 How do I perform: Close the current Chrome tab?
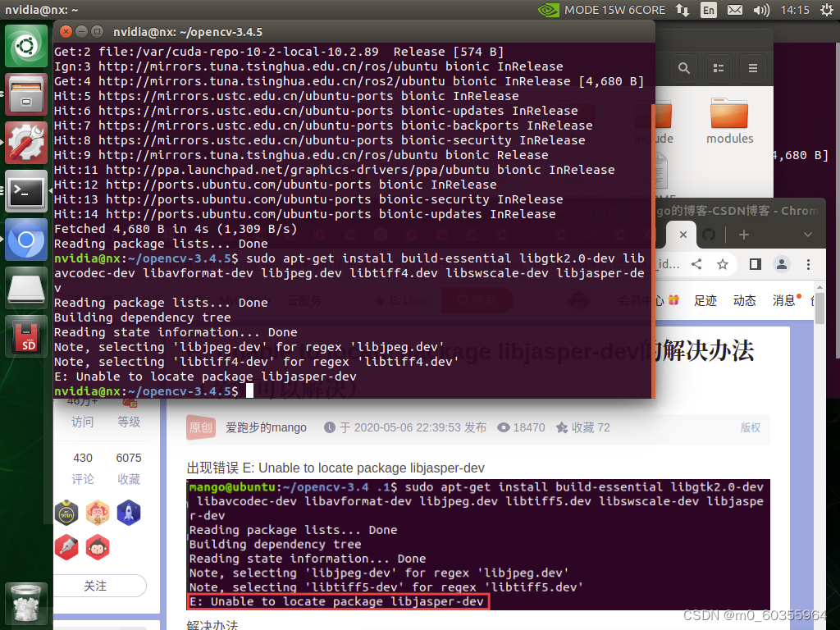pos(683,234)
